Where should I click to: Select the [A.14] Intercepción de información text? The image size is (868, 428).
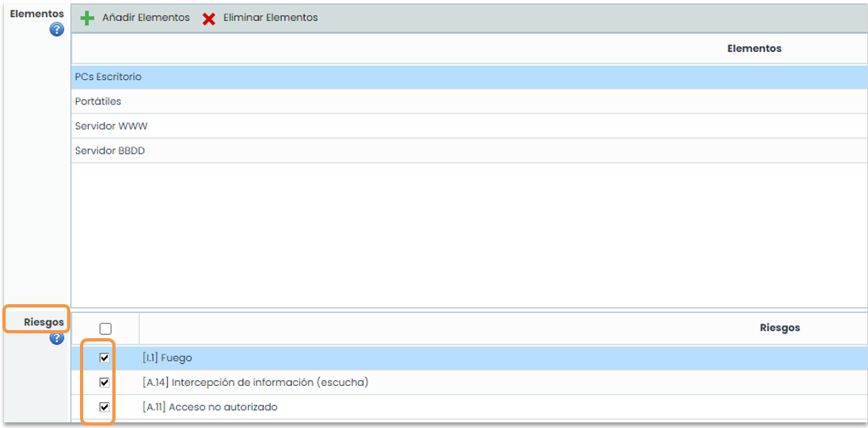pos(255,382)
